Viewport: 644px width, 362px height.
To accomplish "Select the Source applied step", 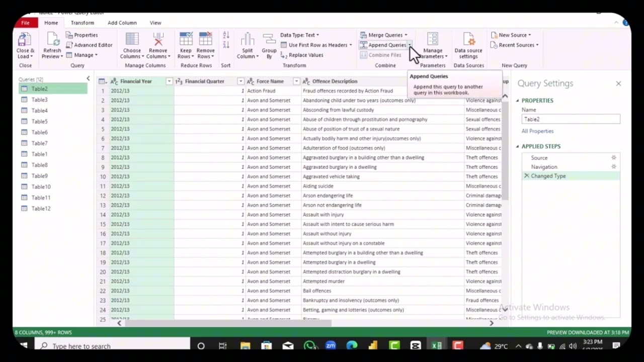I will [571, 157].
